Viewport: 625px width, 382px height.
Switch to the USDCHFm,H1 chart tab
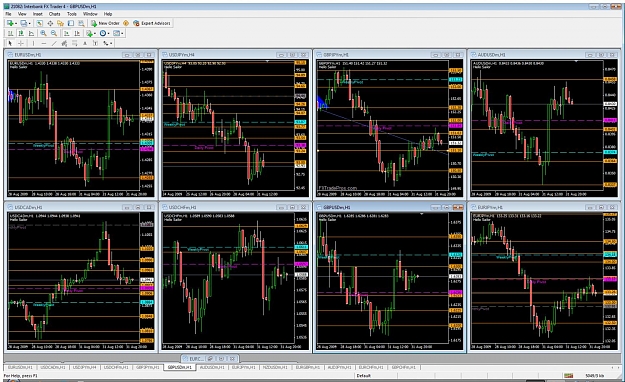point(116,367)
